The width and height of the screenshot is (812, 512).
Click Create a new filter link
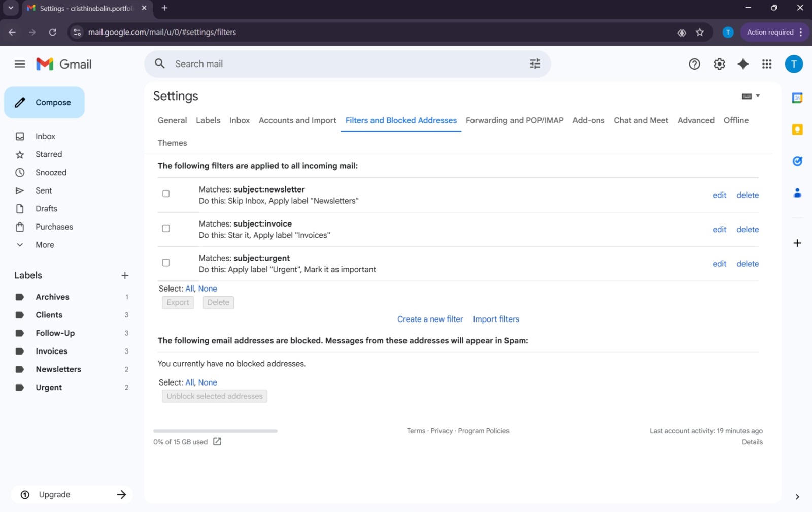click(x=430, y=319)
